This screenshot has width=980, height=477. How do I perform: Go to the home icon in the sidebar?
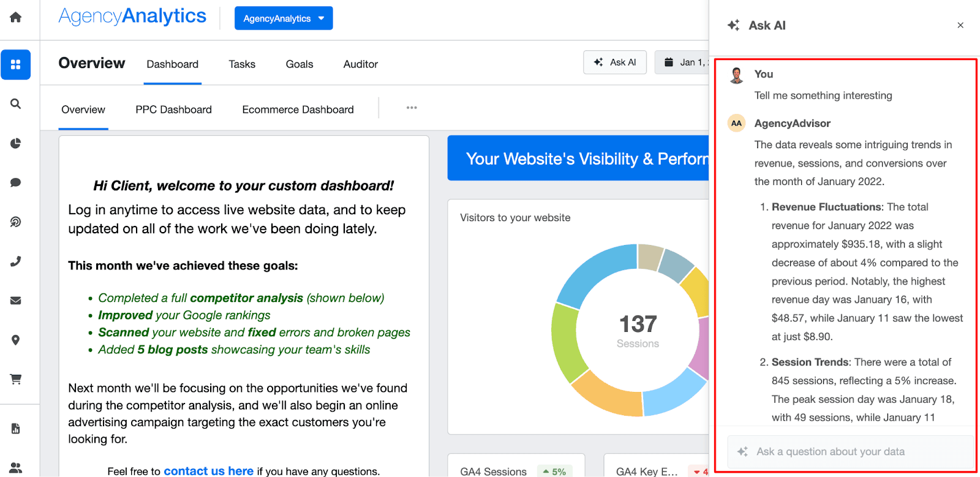click(16, 17)
